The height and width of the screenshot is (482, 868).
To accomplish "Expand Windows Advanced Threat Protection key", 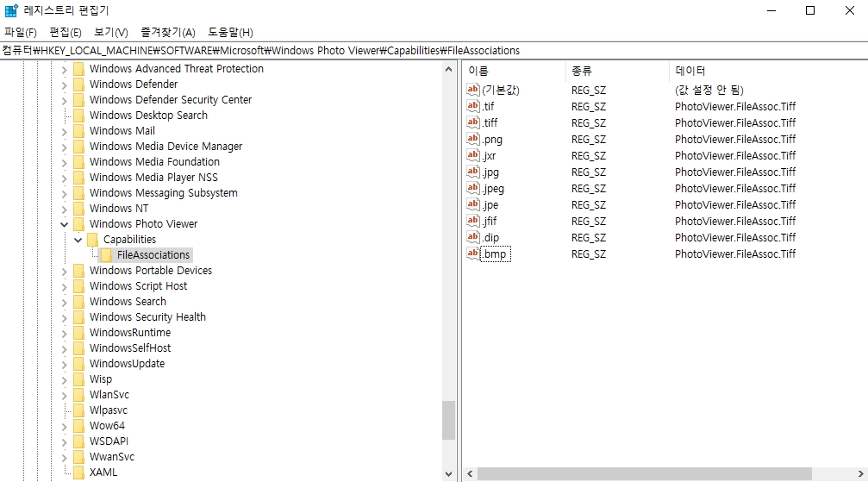I will tap(64, 69).
